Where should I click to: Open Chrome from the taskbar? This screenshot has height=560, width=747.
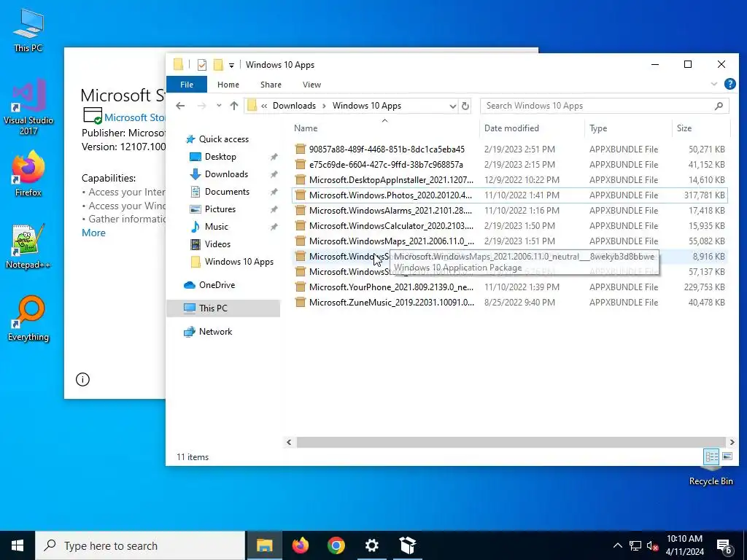[x=336, y=545]
